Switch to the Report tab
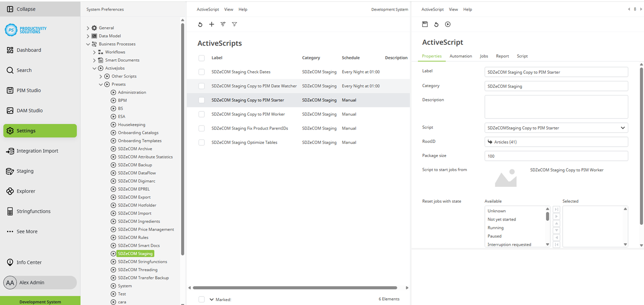Viewport: 644px width, 305px height. click(x=502, y=56)
